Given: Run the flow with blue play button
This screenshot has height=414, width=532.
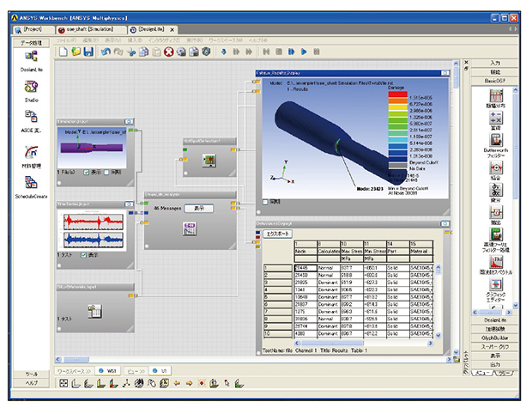Looking at the screenshot, I should coord(304,52).
